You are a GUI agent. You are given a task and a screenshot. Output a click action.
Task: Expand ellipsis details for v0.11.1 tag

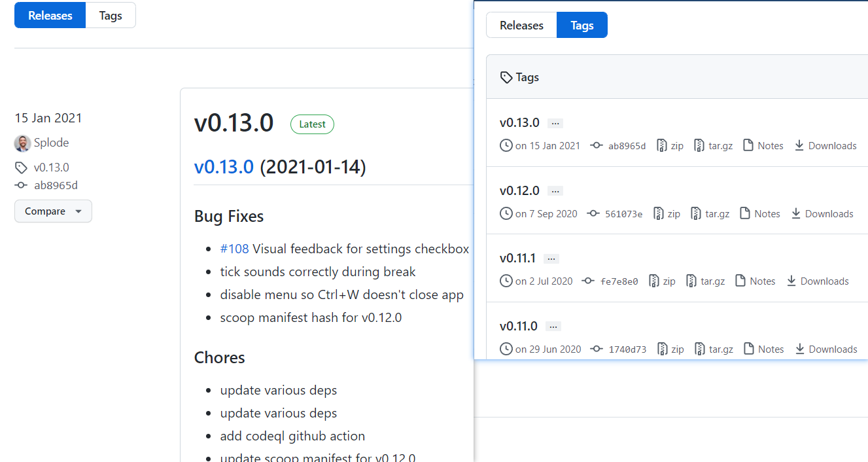click(551, 258)
